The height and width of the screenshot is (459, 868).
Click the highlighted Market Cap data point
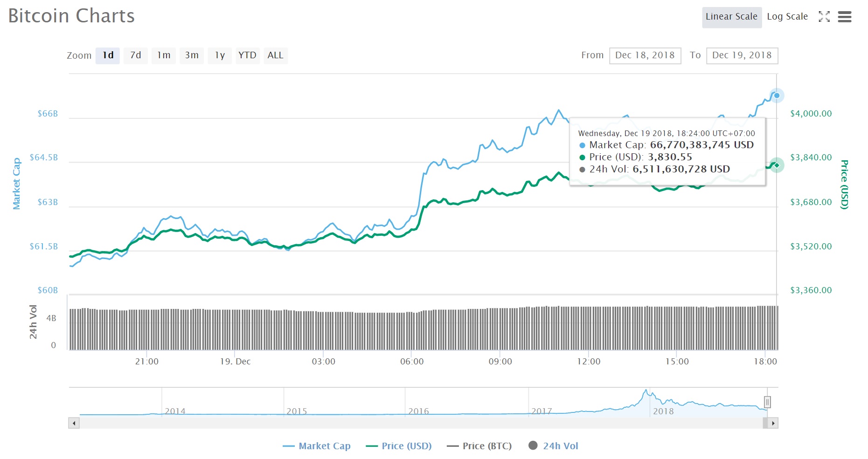[777, 96]
